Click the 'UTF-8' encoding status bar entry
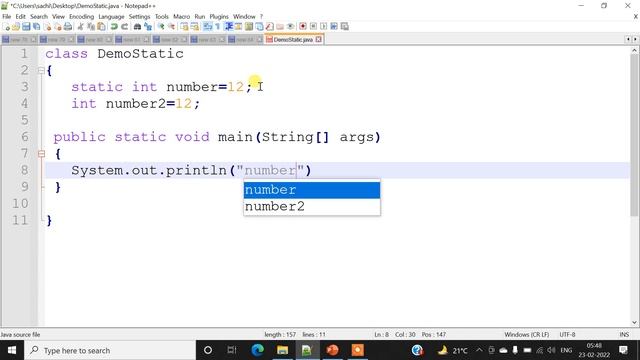Image resolution: width=640 pixels, height=360 pixels. (567, 334)
